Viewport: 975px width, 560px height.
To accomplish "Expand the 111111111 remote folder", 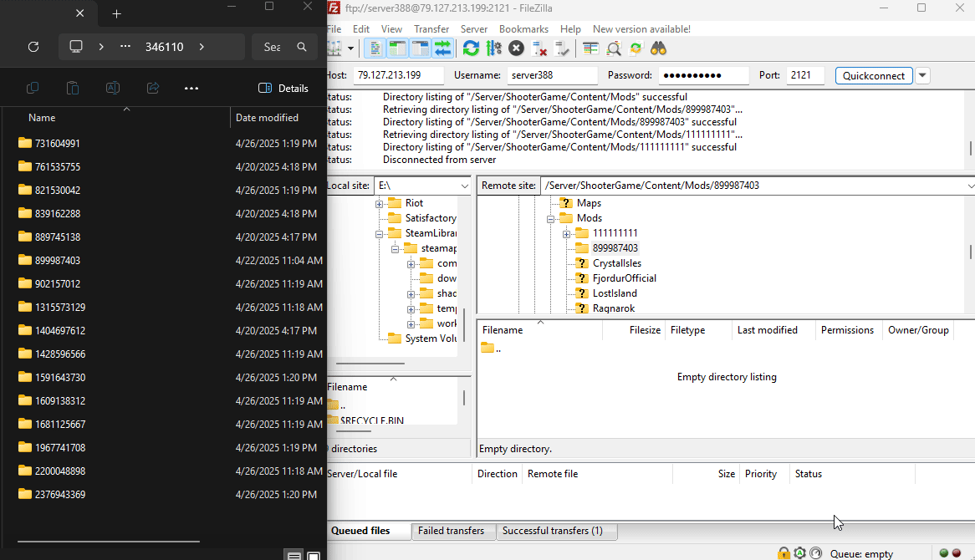I will click(566, 234).
